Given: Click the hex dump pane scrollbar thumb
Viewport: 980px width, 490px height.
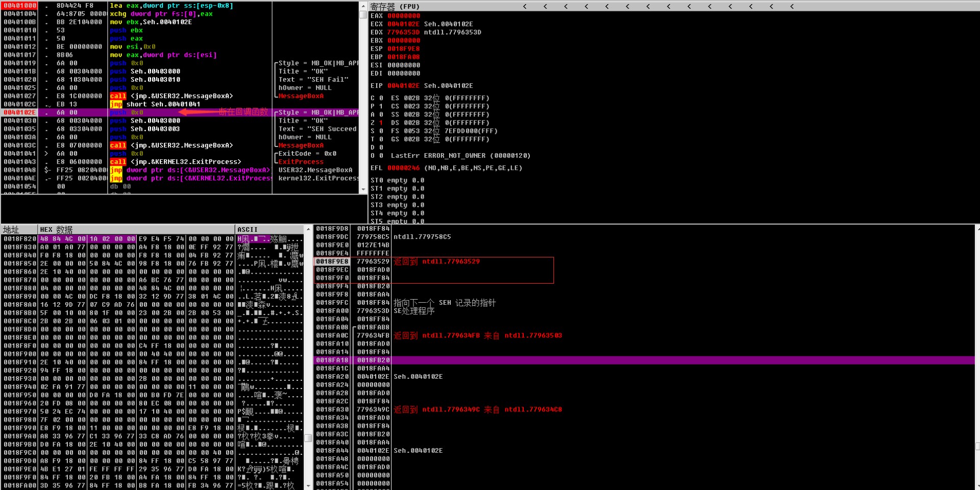Looking at the screenshot, I should click(x=308, y=438).
